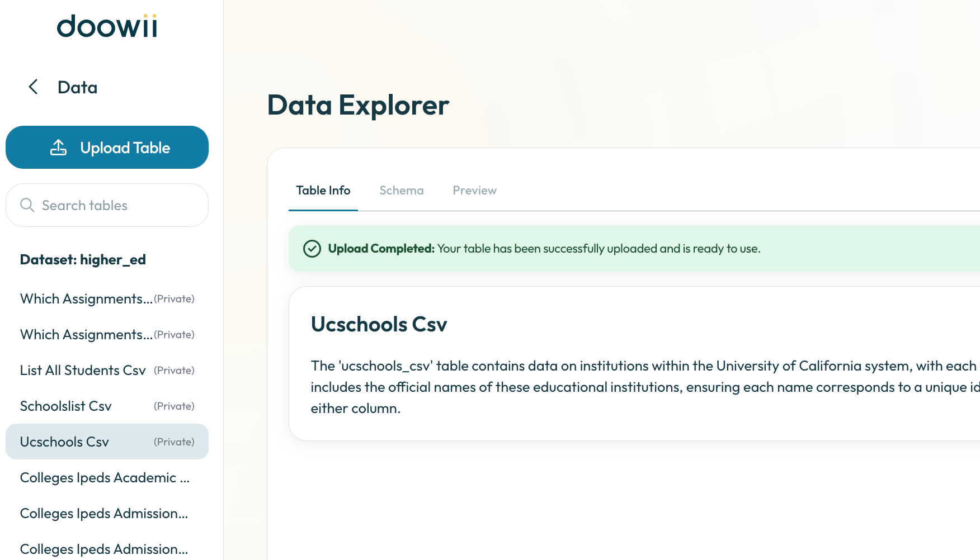Select the Table Info tab
Screen dimensions: 980x560
323,191
